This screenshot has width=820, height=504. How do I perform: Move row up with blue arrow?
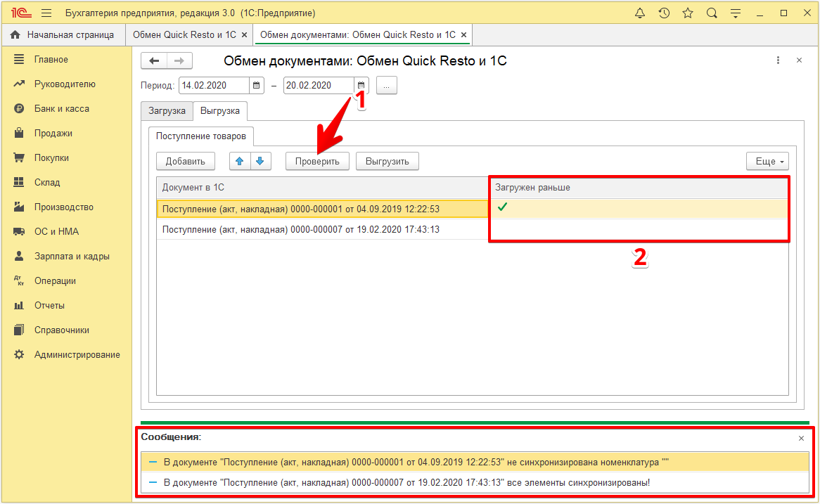[240, 161]
